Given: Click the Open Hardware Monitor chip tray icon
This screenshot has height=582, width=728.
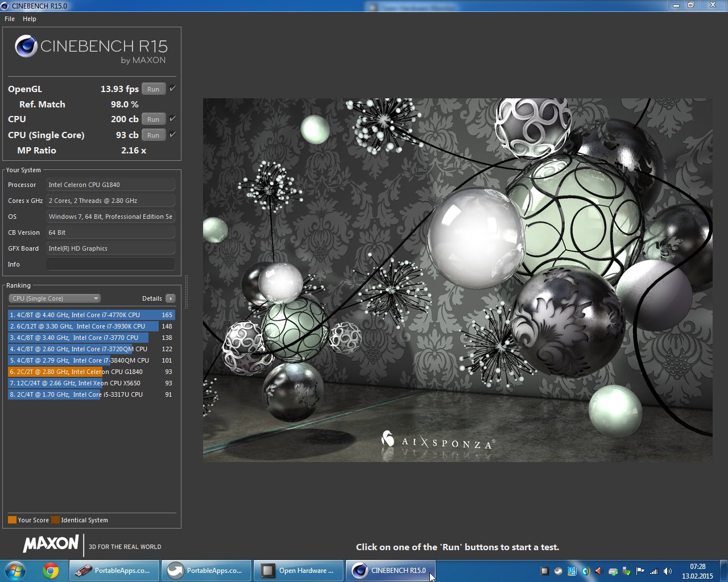Looking at the screenshot, I should [x=544, y=571].
